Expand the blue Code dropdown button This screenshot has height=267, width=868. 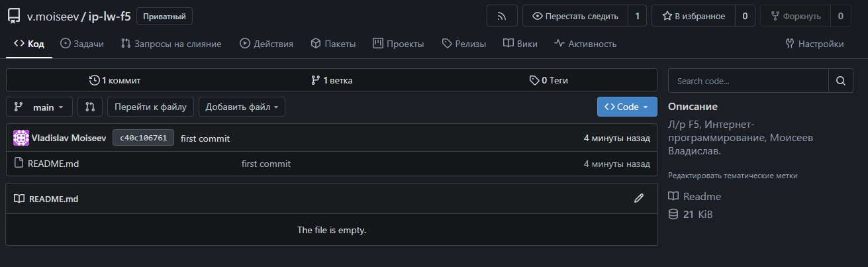[x=626, y=107]
